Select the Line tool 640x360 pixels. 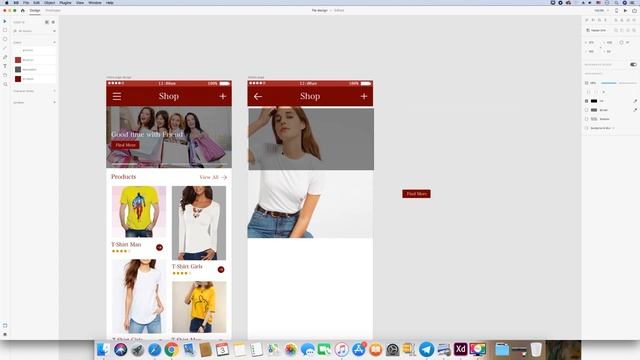(x=5, y=48)
